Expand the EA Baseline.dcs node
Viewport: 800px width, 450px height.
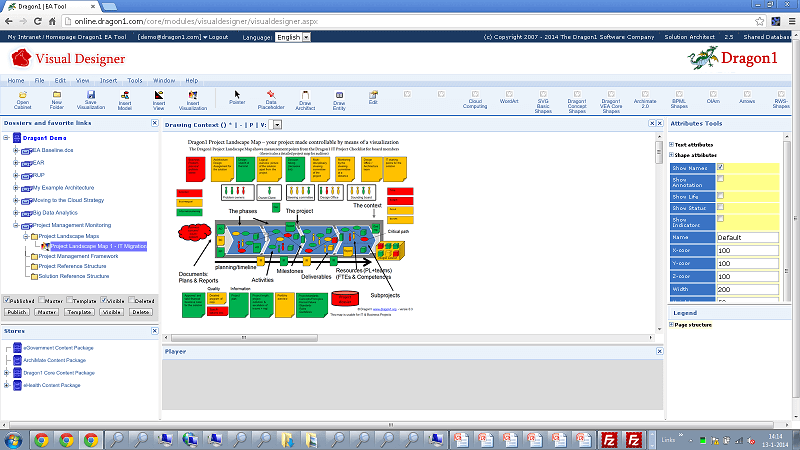pyautogui.click(x=16, y=151)
